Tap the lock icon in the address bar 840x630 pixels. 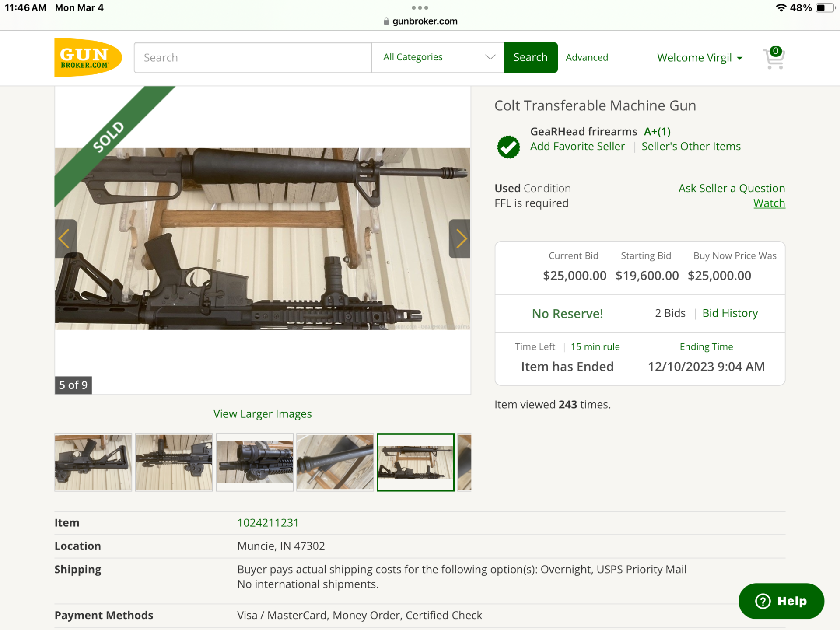386,21
